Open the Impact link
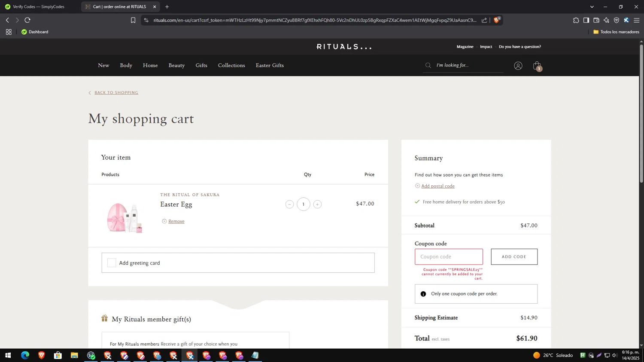Screen dimensions: 644x362 pos(486,46)
